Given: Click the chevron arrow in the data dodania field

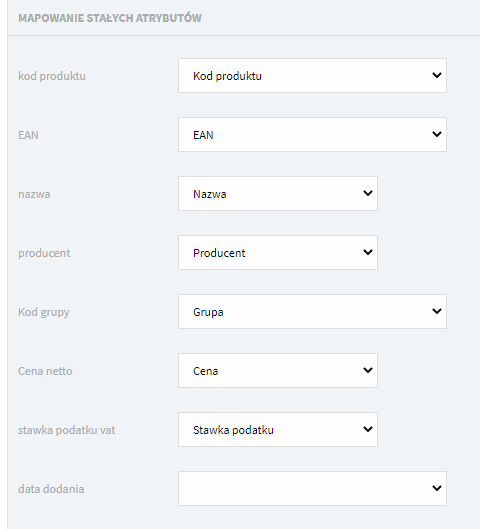Looking at the screenshot, I should [x=437, y=488].
